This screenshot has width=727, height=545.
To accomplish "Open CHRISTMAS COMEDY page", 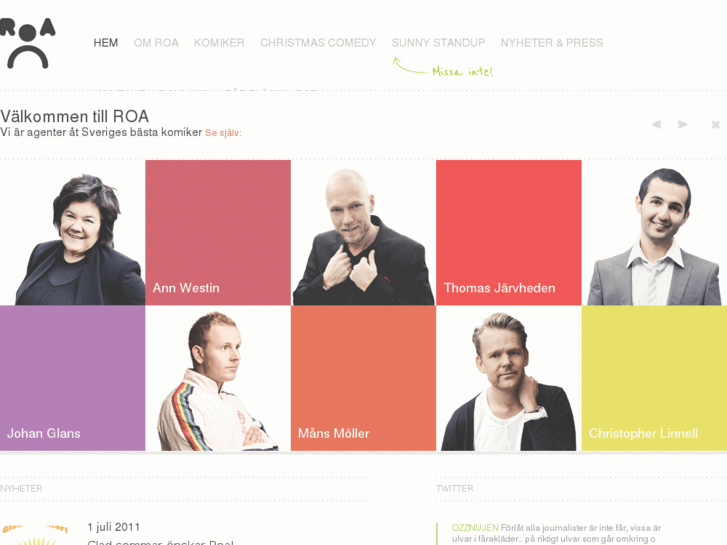I will tap(318, 43).
